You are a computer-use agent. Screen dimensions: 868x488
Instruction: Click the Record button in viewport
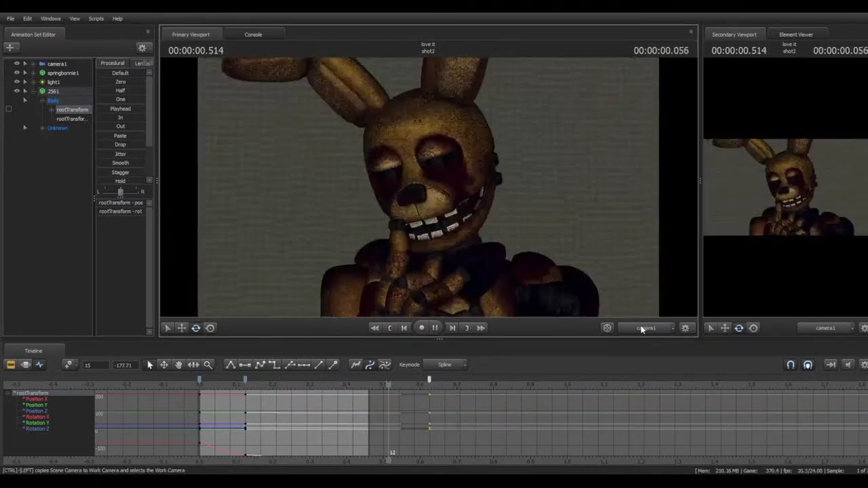click(421, 328)
